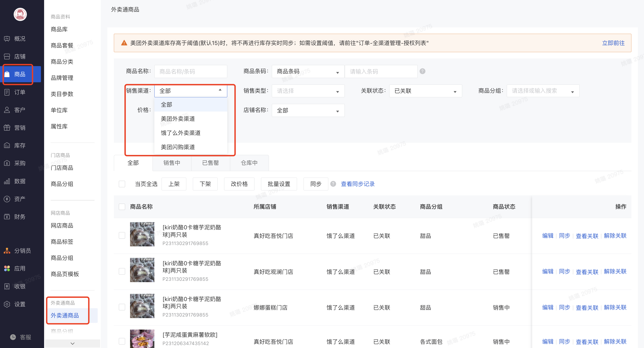Choose 饿了么外卖渠道 from channel dropdown
Screen dimensions: 644x348
point(180,133)
